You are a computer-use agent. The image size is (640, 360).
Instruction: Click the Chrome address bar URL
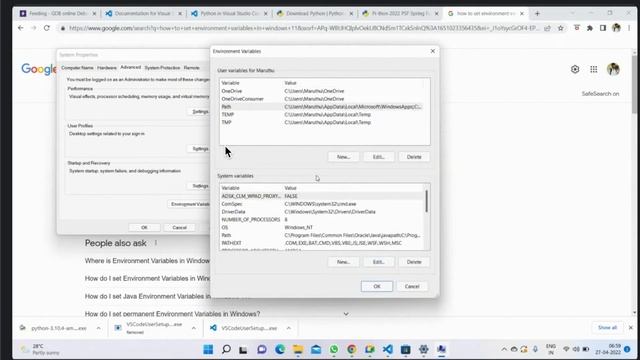[304, 28]
